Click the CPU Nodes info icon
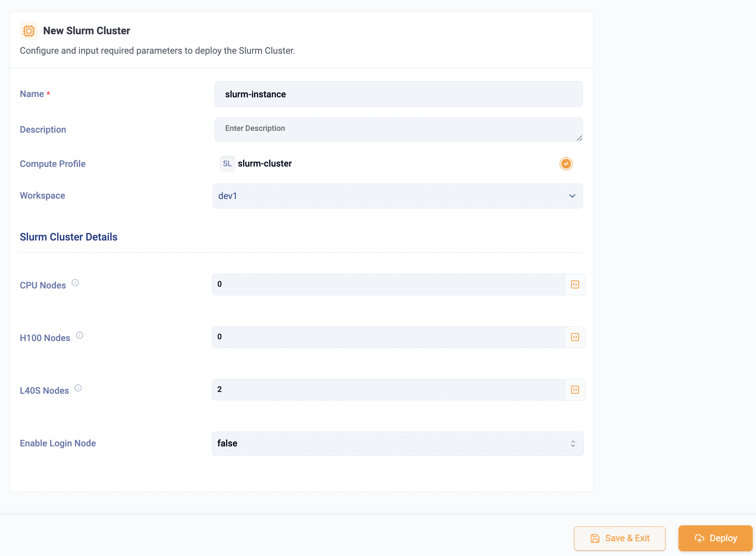 pos(75,283)
